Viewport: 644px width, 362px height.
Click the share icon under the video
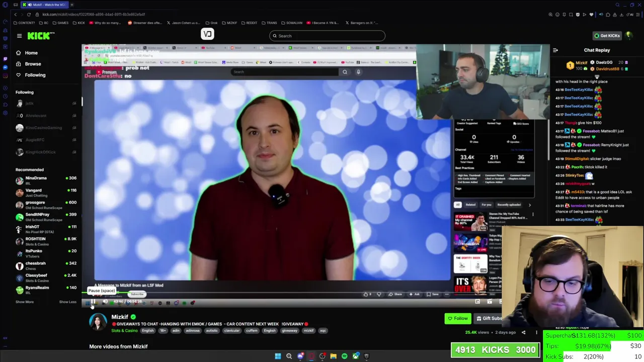tap(523, 332)
